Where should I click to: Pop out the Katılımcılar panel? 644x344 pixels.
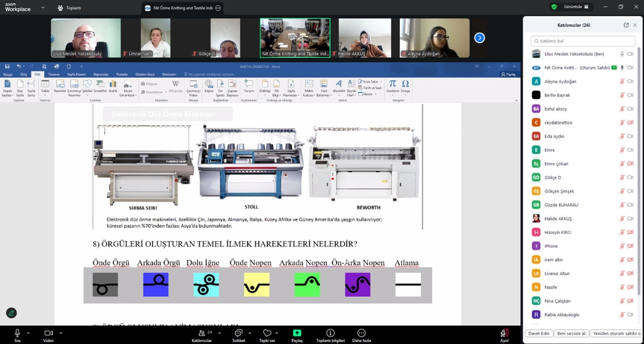pos(626,25)
